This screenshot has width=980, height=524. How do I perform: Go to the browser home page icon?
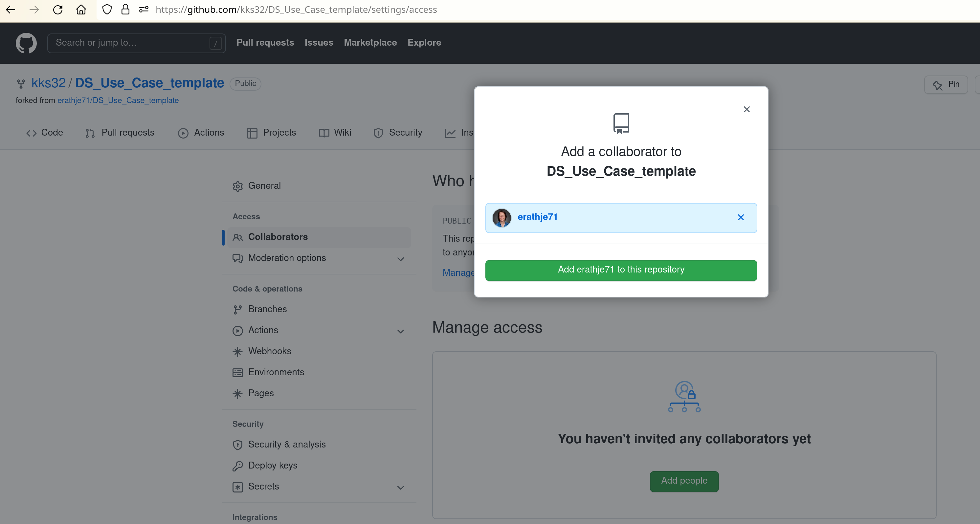click(x=81, y=10)
